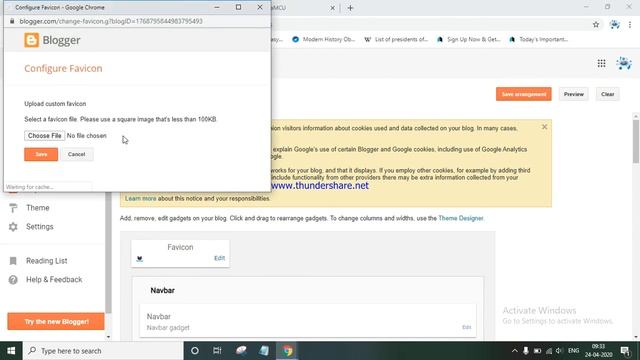The height and width of the screenshot is (360, 640).
Task: Close the MCU browser tab
Action: [332, 8]
